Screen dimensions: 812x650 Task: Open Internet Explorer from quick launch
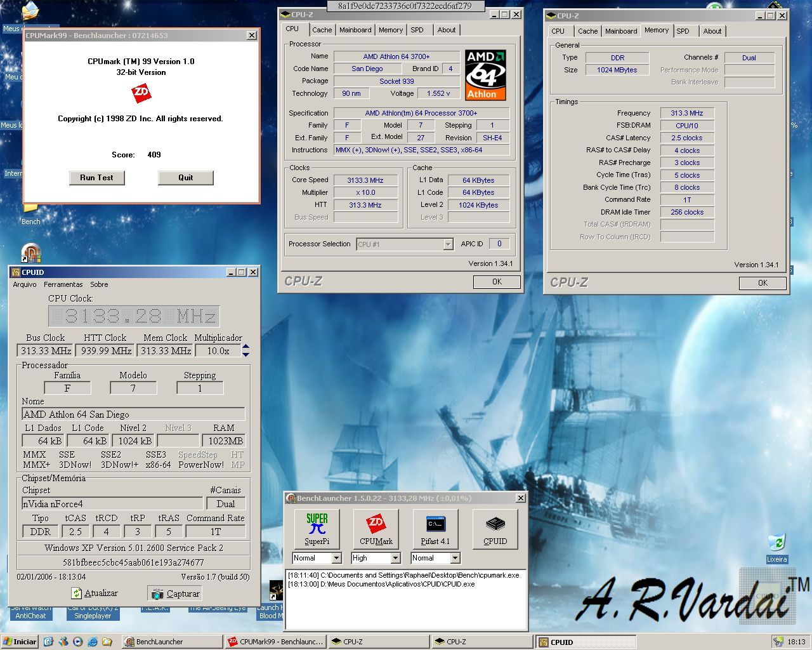pyautogui.click(x=93, y=642)
